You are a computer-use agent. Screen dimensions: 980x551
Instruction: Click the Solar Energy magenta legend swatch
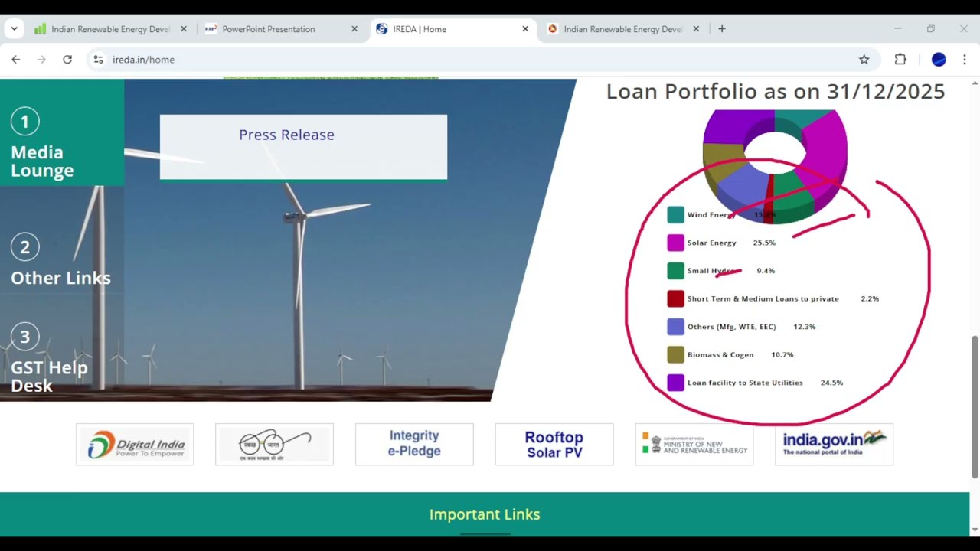(x=675, y=243)
